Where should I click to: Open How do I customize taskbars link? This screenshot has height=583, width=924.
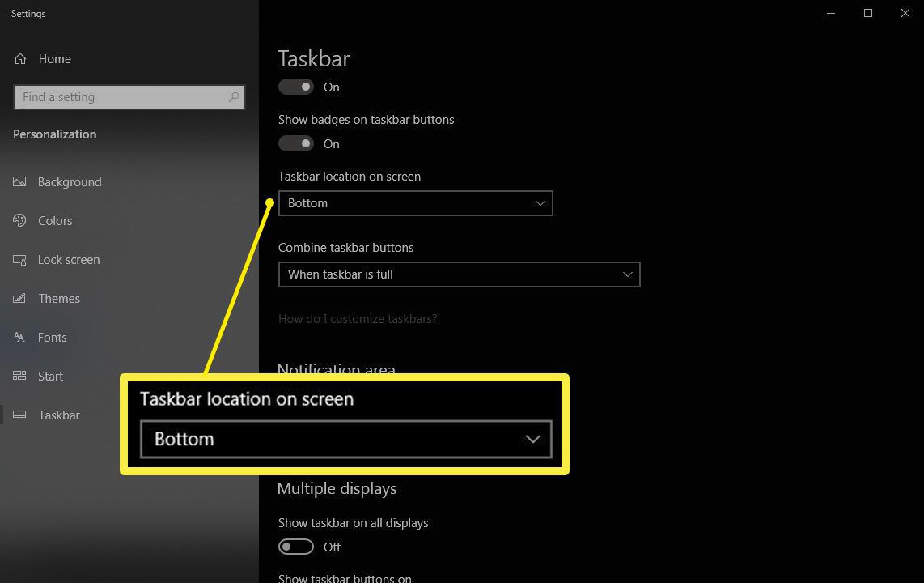[x=358, y=319]
